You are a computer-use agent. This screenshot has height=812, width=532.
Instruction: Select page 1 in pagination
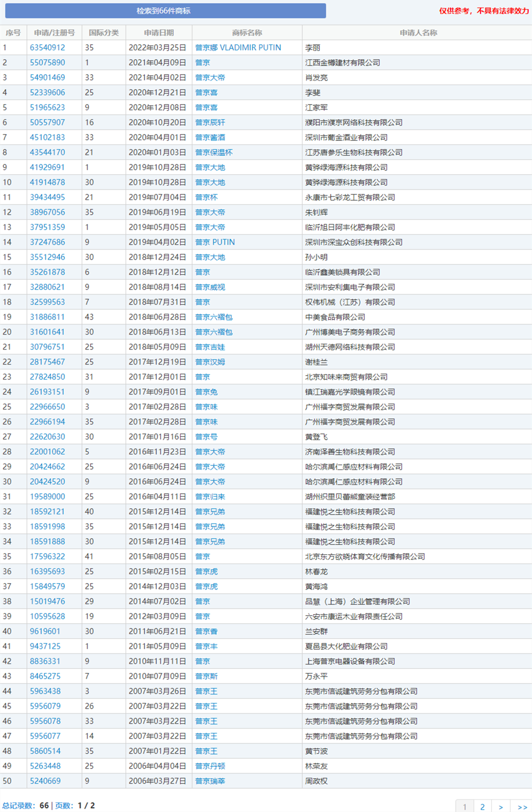465,806
